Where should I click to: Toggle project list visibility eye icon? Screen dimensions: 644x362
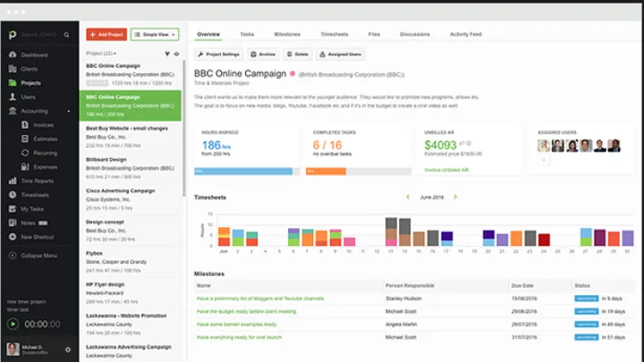click(176, 54)
